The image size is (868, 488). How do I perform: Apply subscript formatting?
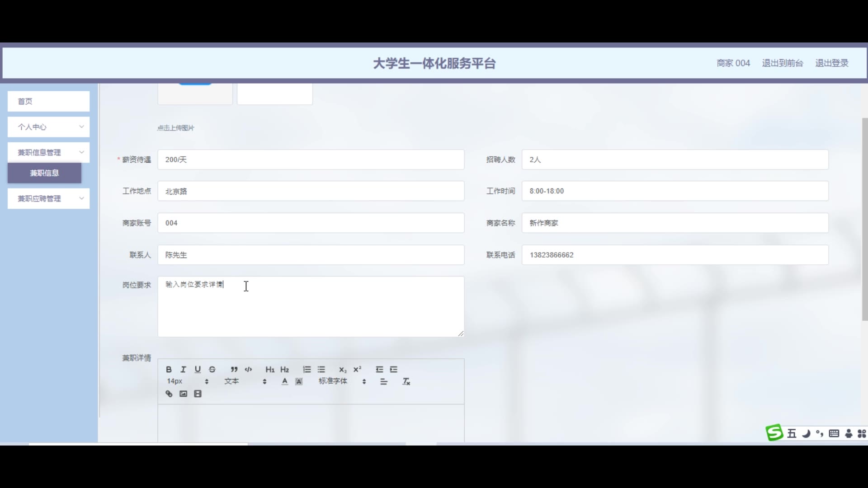click(x=343, y=370)
